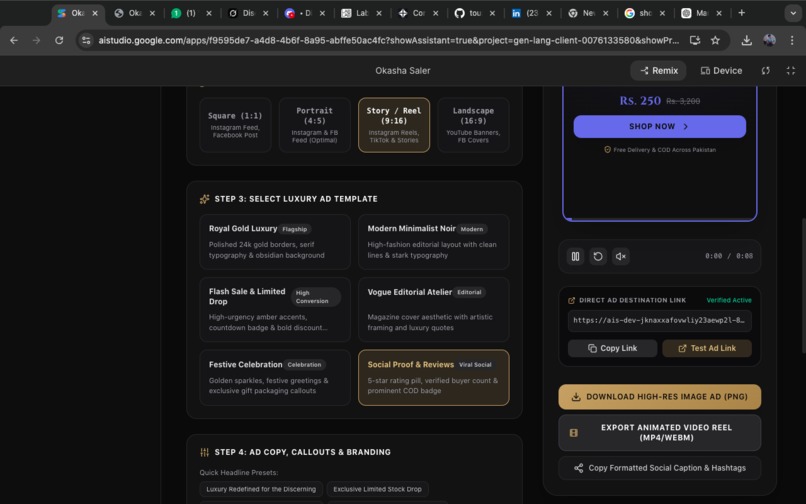The image size is (806, 504).
Task: Choose Vogue Editorial Atelier template
Action: [434, 310]
